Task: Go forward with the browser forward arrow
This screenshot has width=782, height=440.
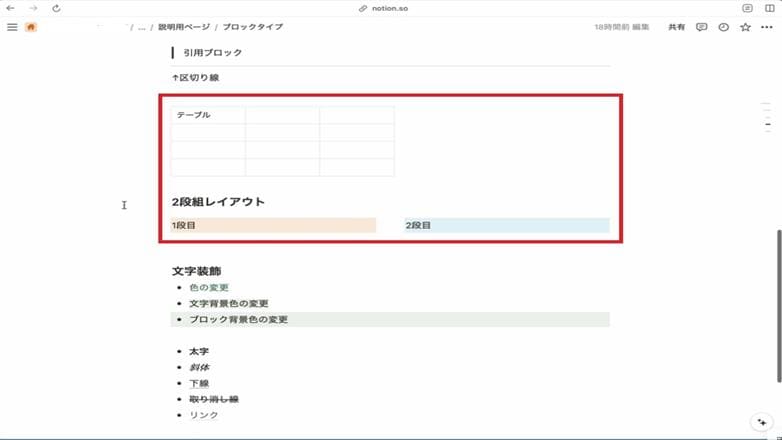Action: 33,8
